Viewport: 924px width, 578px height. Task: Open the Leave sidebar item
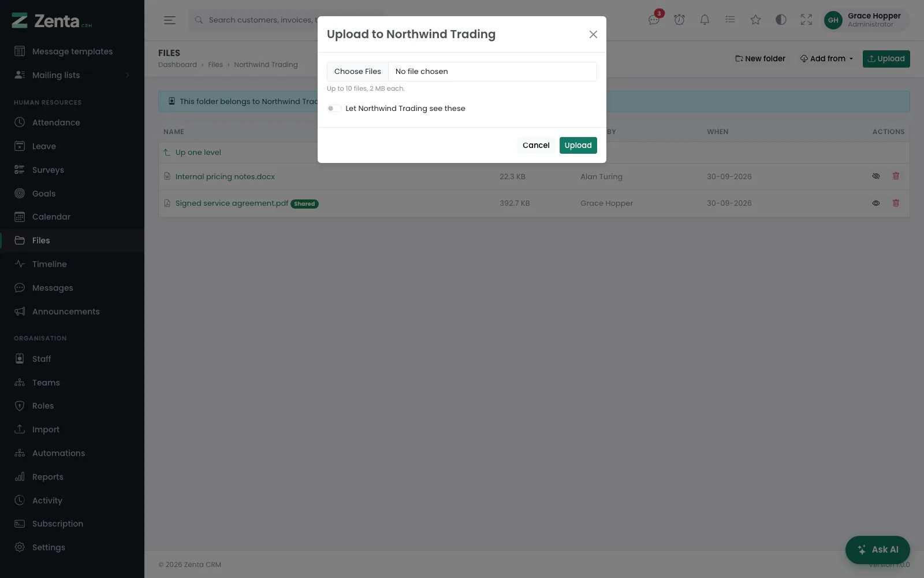click(72, 146)
